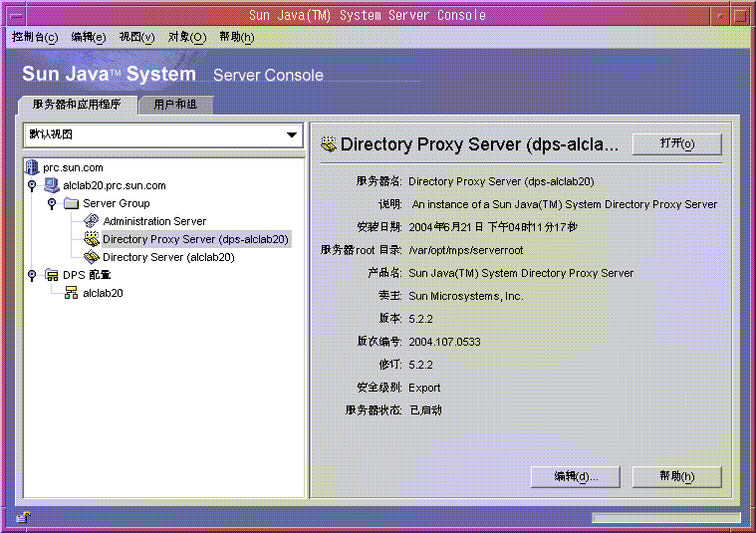This screenshot has height=533, width=756.
Task: Minimize the Server Console window
Action: [x=720, y=16]
